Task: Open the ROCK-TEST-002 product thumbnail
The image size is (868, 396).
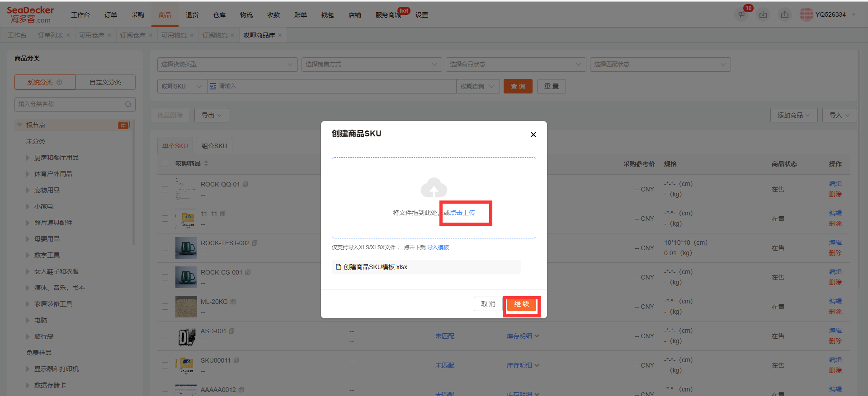Action: 186,248
